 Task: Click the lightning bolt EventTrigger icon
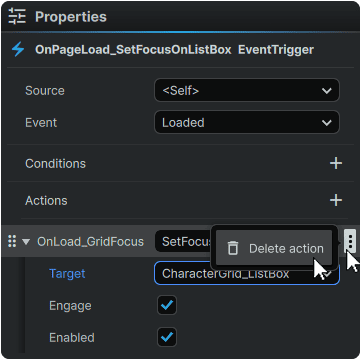click(18, 50)
